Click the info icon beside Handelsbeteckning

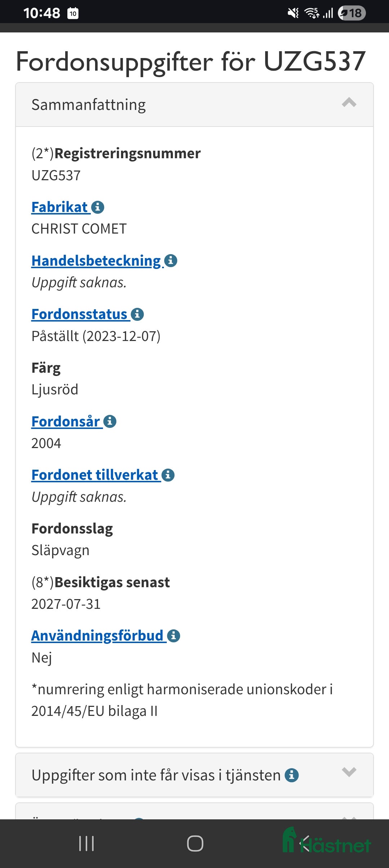click(171, 261)
